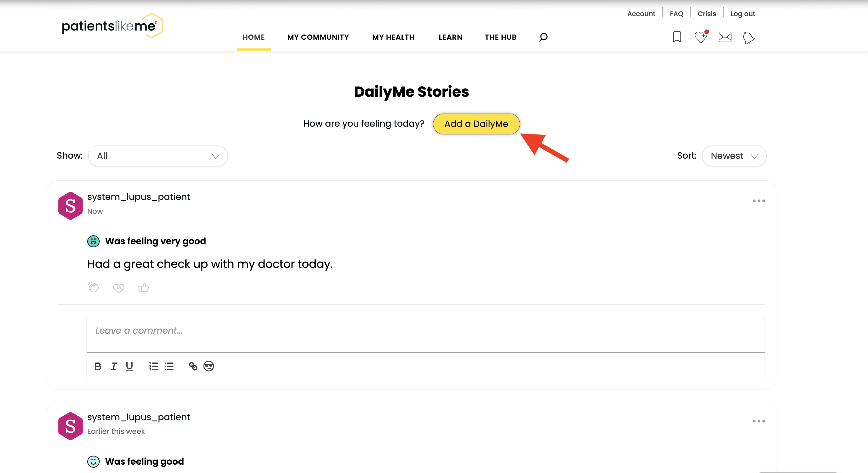Insert a bulleted list in comment

(x=169, y=366)
